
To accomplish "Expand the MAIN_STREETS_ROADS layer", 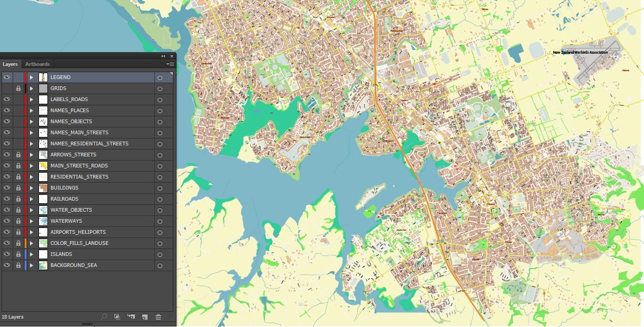I will pyautogui.click(x=32, y=166).
